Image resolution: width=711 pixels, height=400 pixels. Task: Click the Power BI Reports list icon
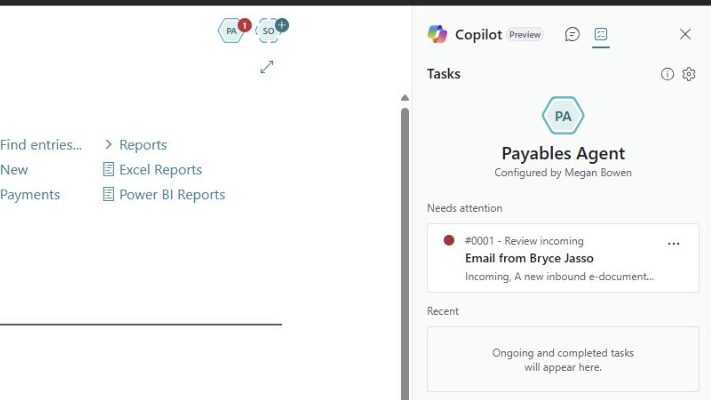pos(108,195)
